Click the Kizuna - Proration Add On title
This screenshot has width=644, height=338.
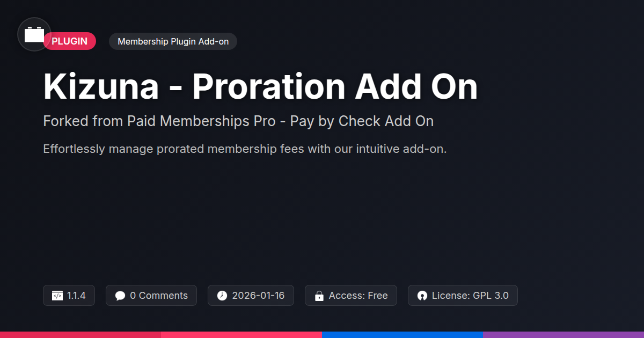260,86
